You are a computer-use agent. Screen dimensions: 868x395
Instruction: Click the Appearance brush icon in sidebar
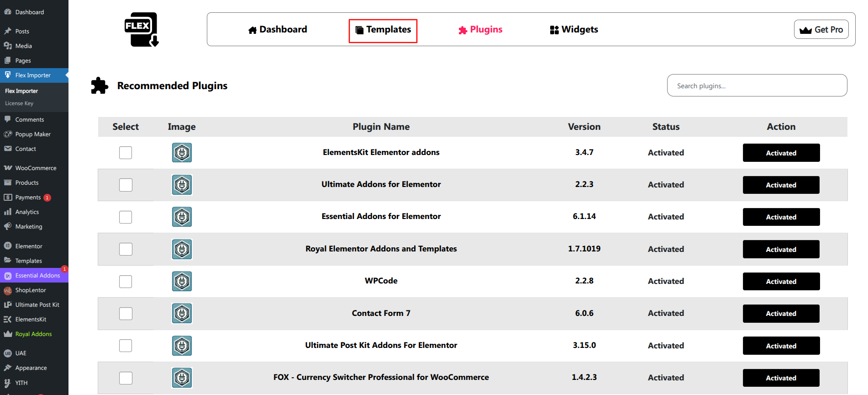(x=8, y=368)
